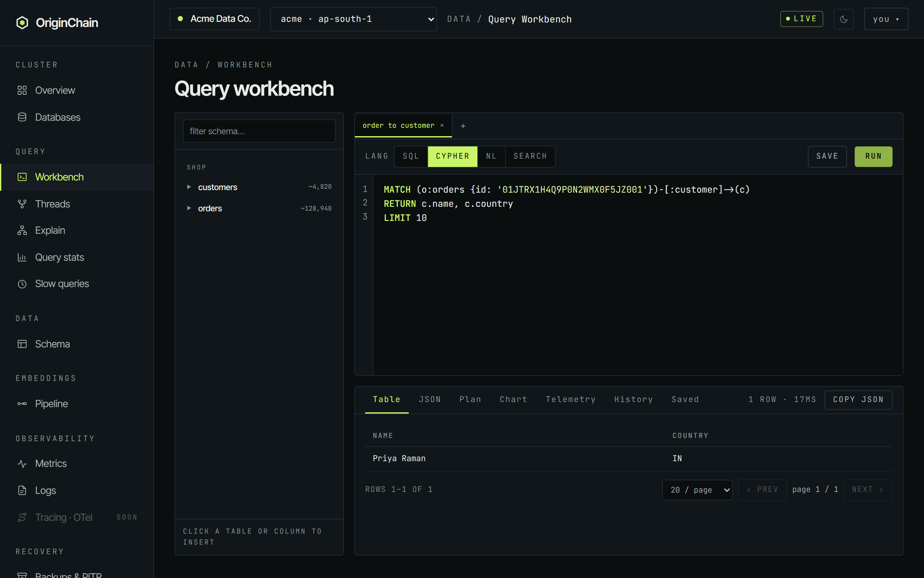Click the Tracing OTel icon
This screenshot has width=924, height=578.
point(22,517)
